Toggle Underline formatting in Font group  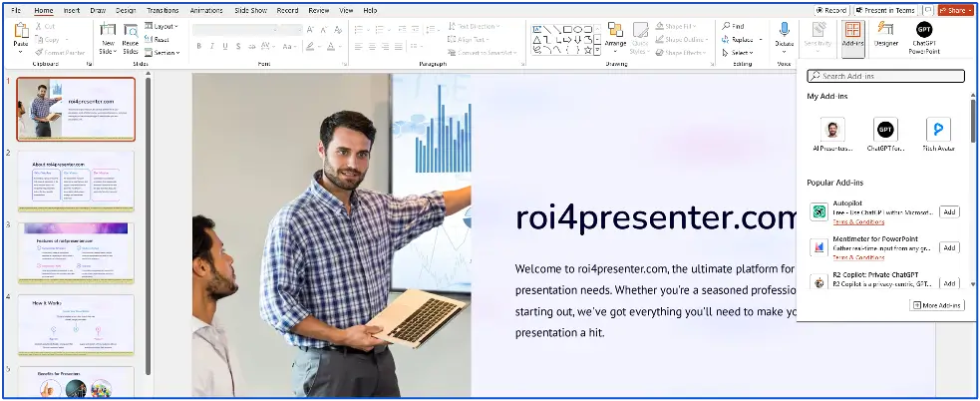(225, 46)
